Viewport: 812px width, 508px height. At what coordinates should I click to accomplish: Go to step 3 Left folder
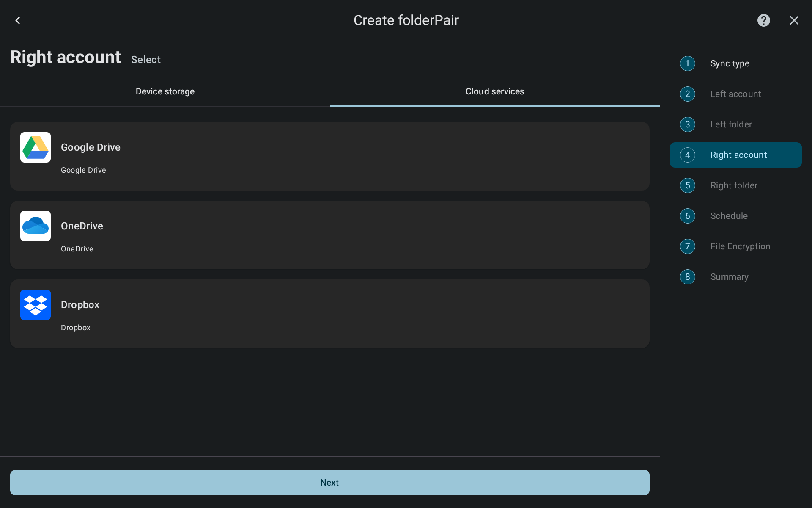point(736,124)
